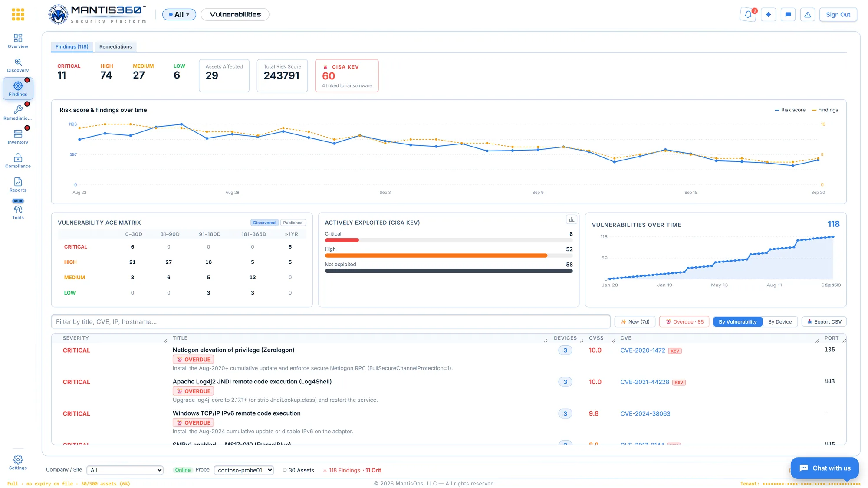
Task: Sort by the Devices column header
Action: click(x=565, y=338)
